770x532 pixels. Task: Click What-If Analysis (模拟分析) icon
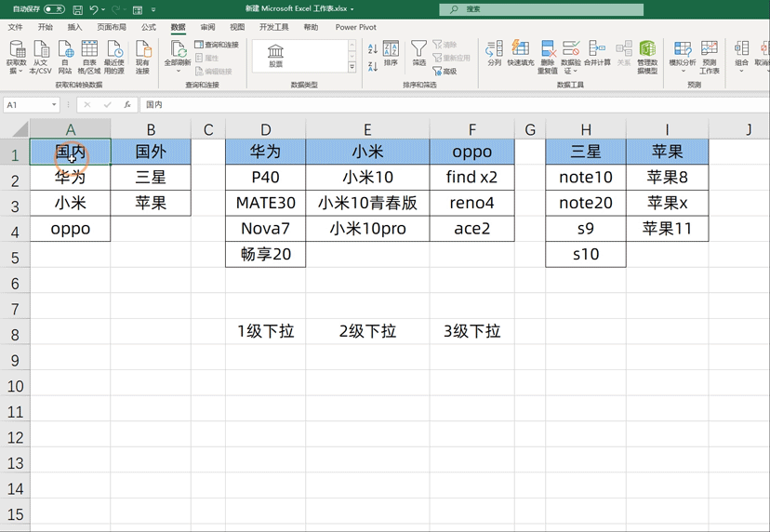coord(683,49)
